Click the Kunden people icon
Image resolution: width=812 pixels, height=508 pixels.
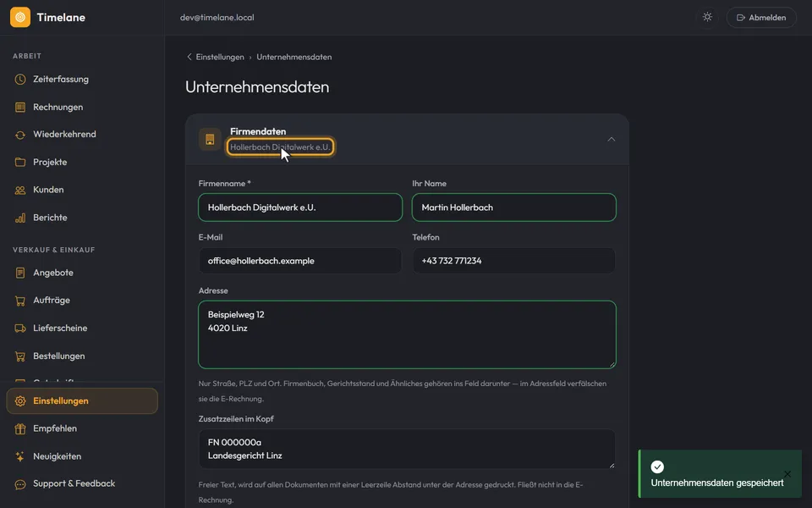pos(20,190)
